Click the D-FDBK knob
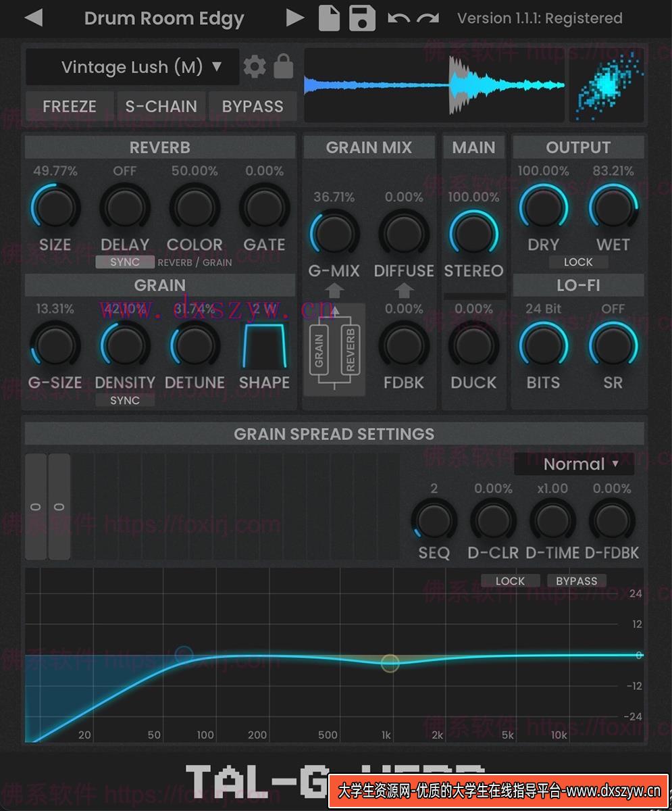Viewport: 672px width, 811px height. (612, 521)
